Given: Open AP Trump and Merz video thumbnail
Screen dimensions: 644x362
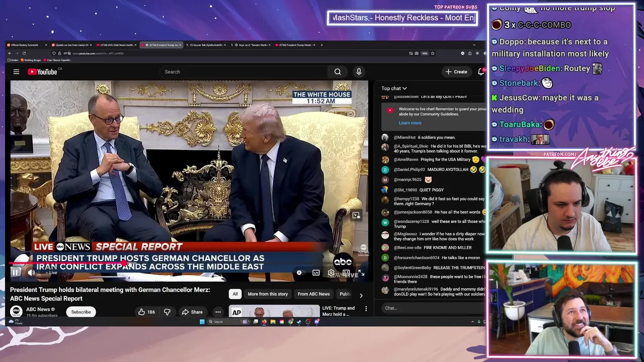Looking at the screenshot, I should [x=274, y=312].
